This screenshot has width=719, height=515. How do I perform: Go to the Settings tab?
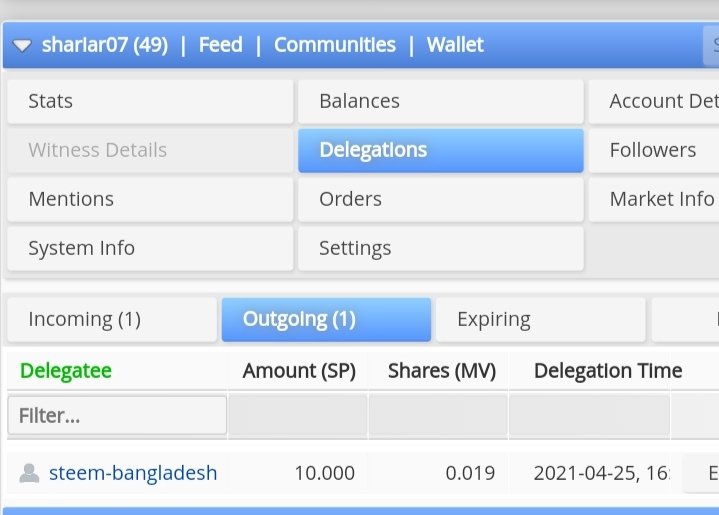click(x=440, y=248)
